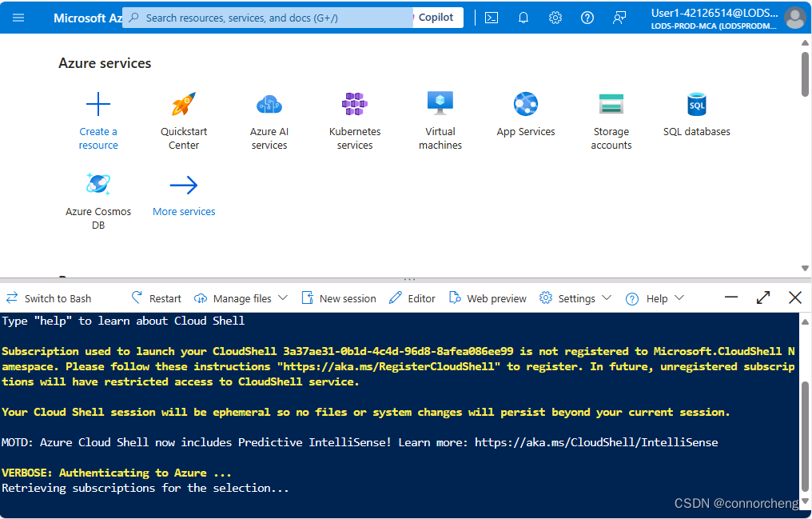Open the Support and help question icon
The height and width of the screenshot is (519, 812).
587,18
